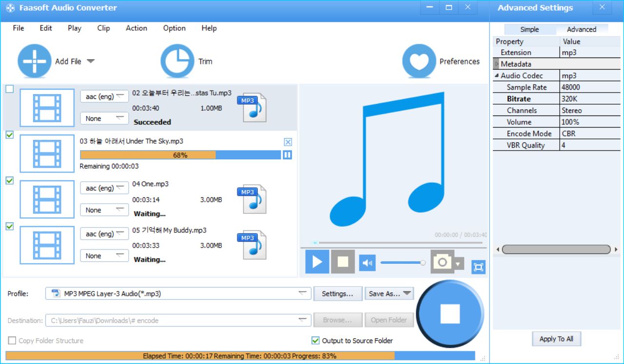Toggle Output to Source Folder checkbox

[x=315, y=341]
